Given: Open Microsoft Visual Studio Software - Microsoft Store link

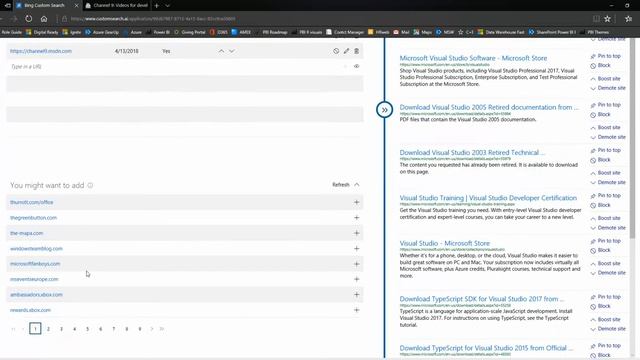Looking at the screenshot, I should [x=473, y=58].
